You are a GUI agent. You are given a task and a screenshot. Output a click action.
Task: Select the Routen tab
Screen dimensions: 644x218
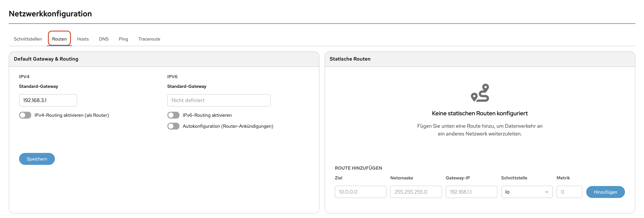pyautogui.click(x=59, y=39)
